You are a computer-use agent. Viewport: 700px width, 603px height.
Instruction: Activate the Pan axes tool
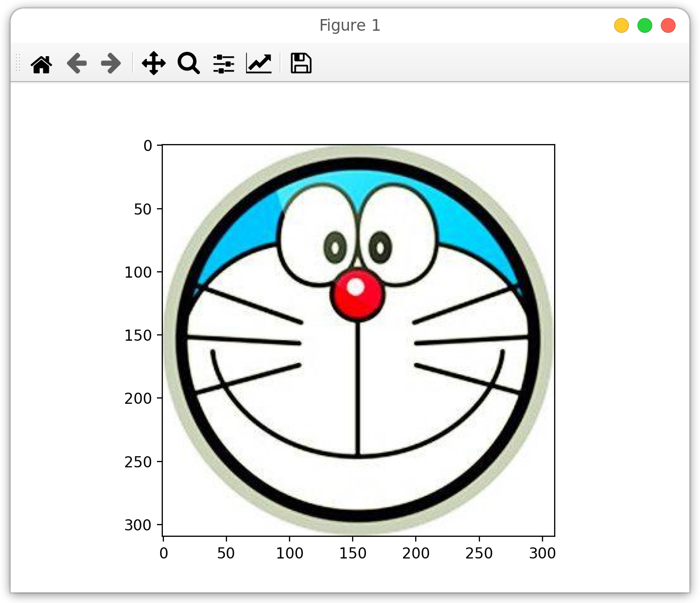[154, 64]
